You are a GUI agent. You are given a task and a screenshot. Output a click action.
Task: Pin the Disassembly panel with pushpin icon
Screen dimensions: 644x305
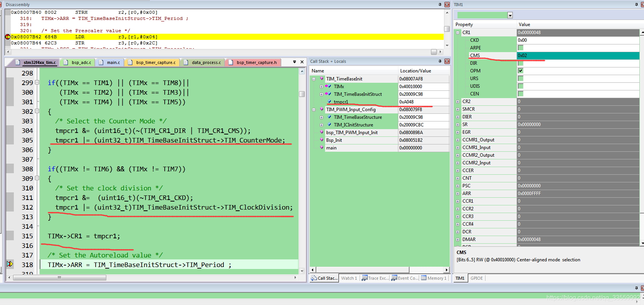(x=440, y=5)
